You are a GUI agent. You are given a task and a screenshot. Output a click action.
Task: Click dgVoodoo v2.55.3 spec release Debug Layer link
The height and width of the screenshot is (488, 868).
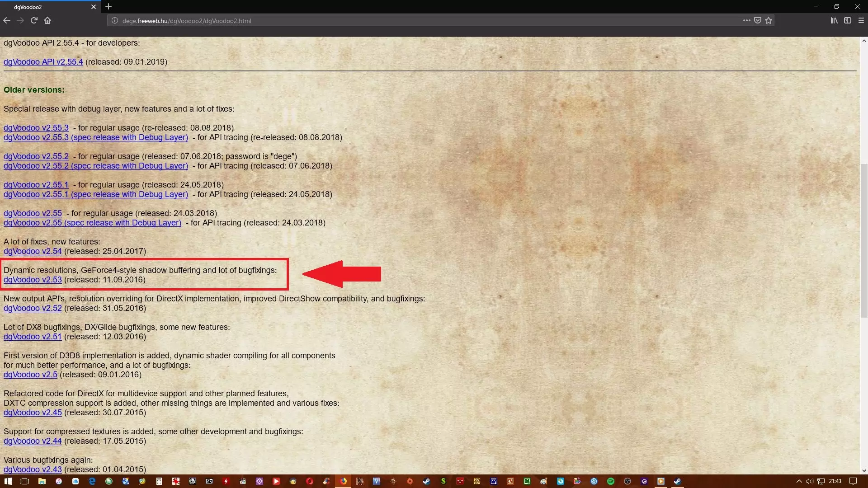pos(95,137)
